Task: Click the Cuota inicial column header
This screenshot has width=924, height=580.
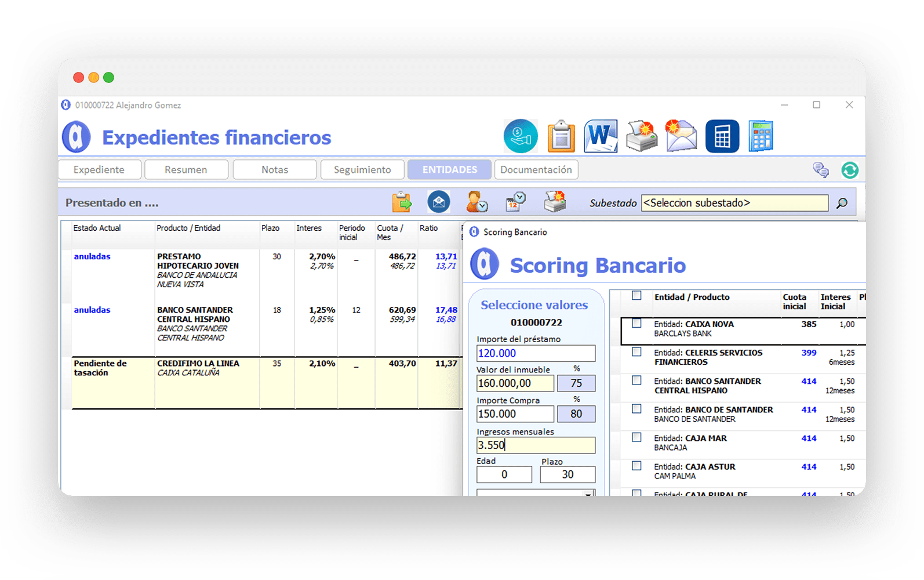Action: tap(794, 302)
